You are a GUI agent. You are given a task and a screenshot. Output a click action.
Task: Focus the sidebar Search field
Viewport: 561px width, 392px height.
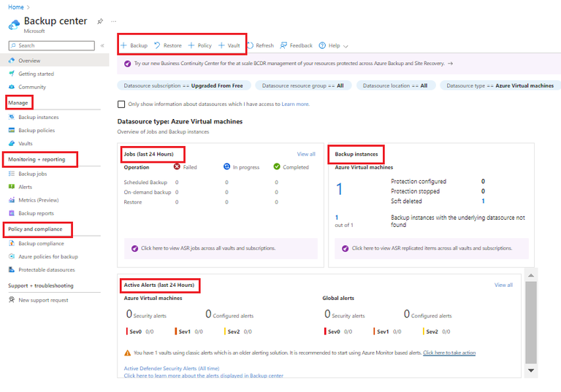52,45
